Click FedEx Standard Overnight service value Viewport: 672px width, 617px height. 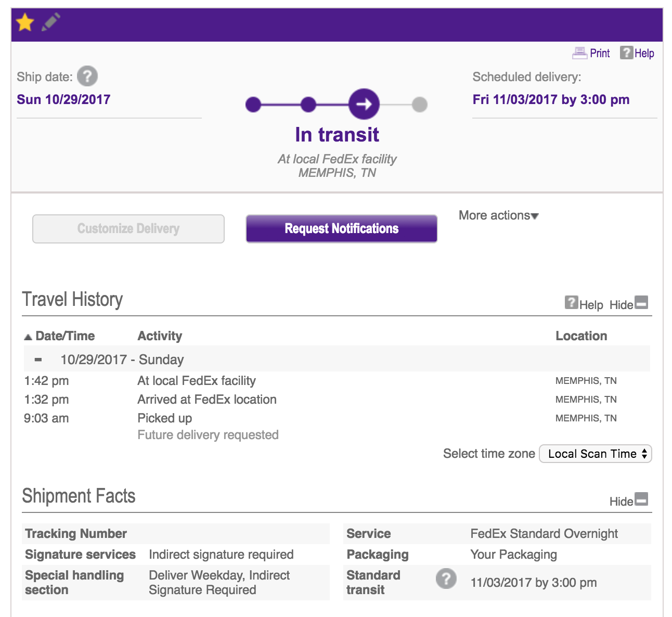click(544, 534)
